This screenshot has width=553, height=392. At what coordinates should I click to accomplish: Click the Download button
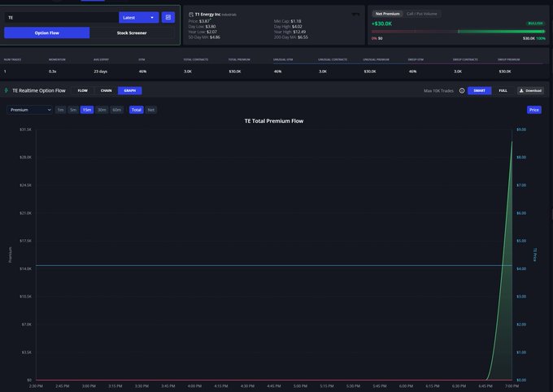point(530,90)
